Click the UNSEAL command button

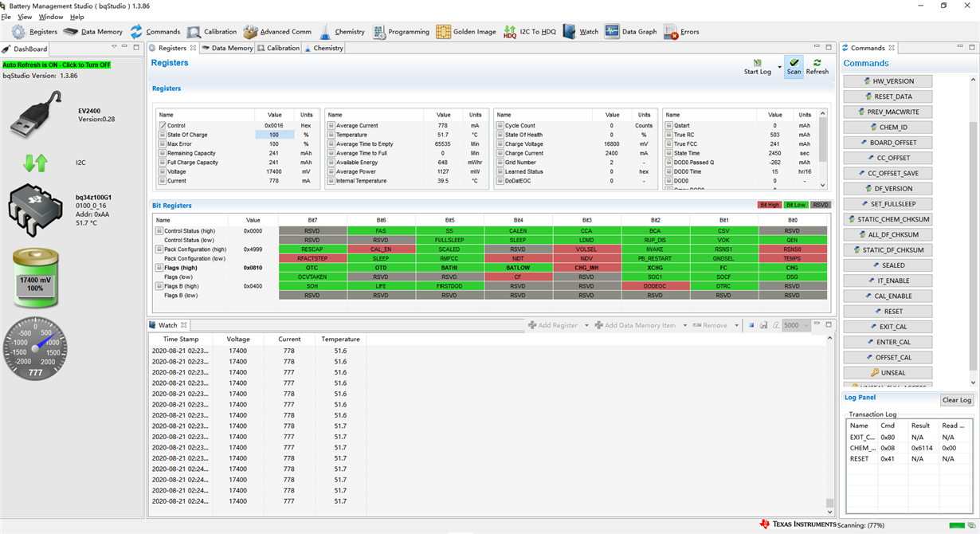889,373
